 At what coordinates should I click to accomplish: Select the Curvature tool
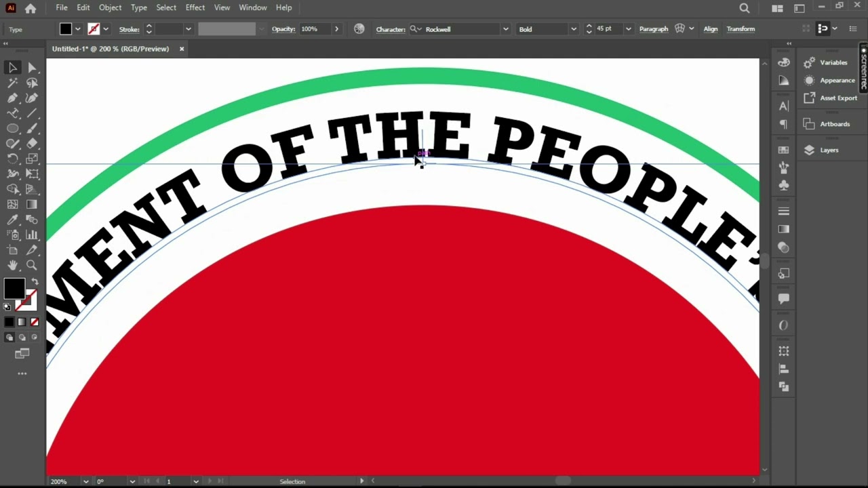tap(32, 98)
